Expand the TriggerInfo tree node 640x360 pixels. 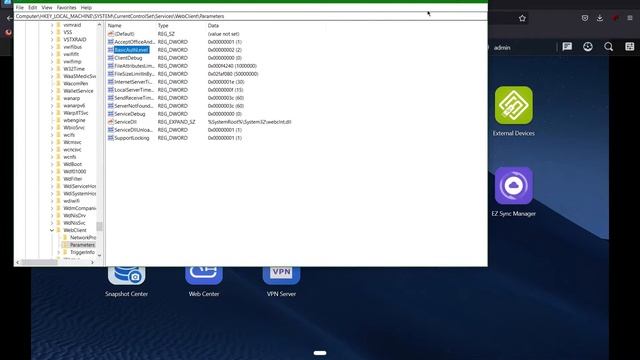click(58, 252)
